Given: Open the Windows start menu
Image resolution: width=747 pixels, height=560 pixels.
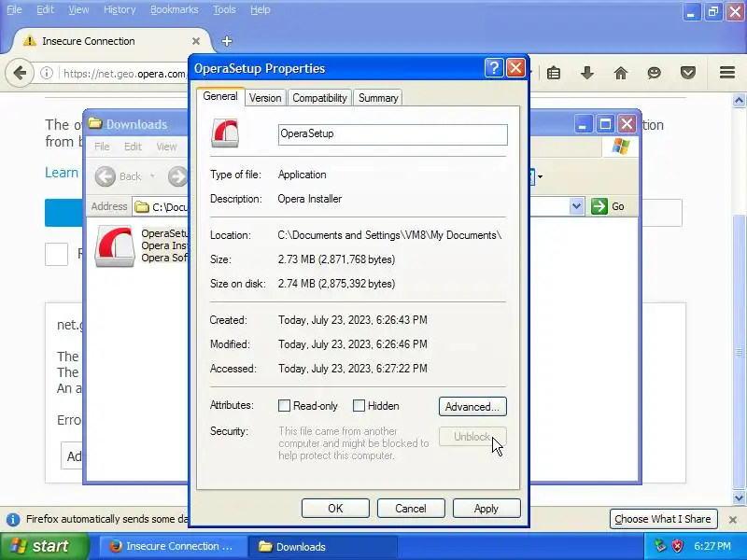Looking at the screenshot, I should 44,546.
